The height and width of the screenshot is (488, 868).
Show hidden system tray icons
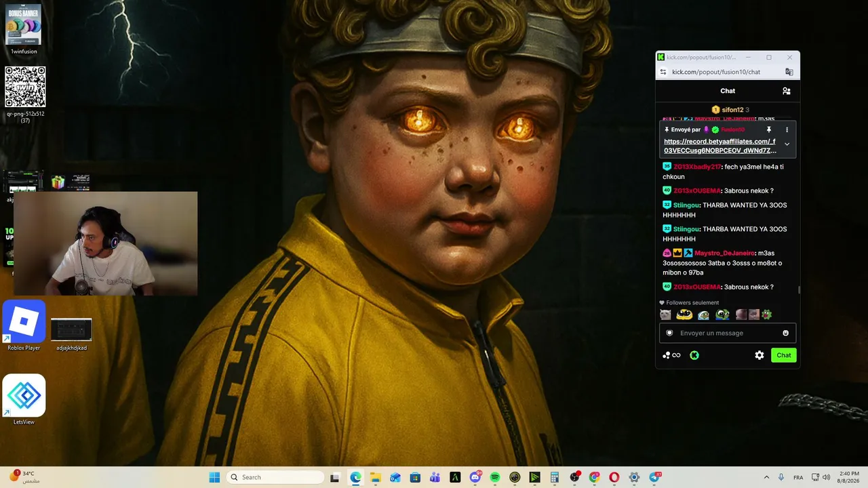766,477
